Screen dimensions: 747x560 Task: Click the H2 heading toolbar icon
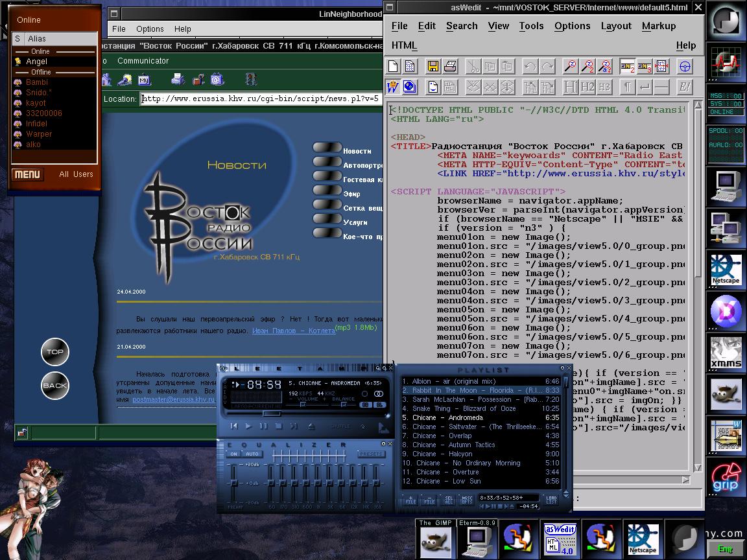coord(587,87)
